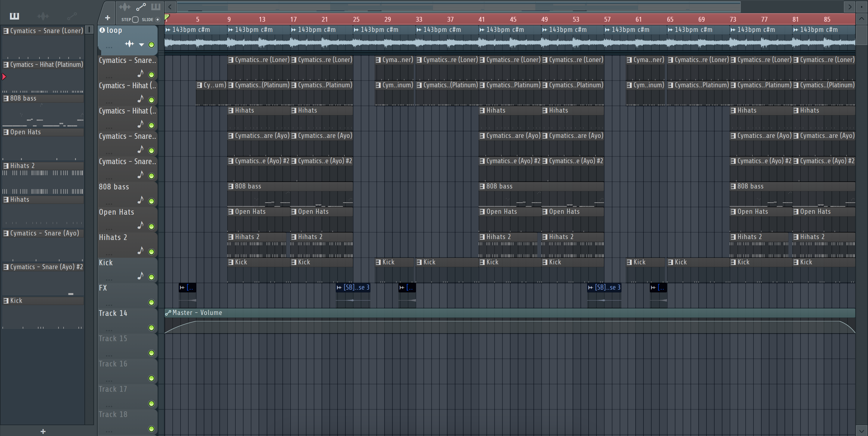Show pattern clips in the picker panel
This screenshot has width=868, height=436.
tap(14, 16)
